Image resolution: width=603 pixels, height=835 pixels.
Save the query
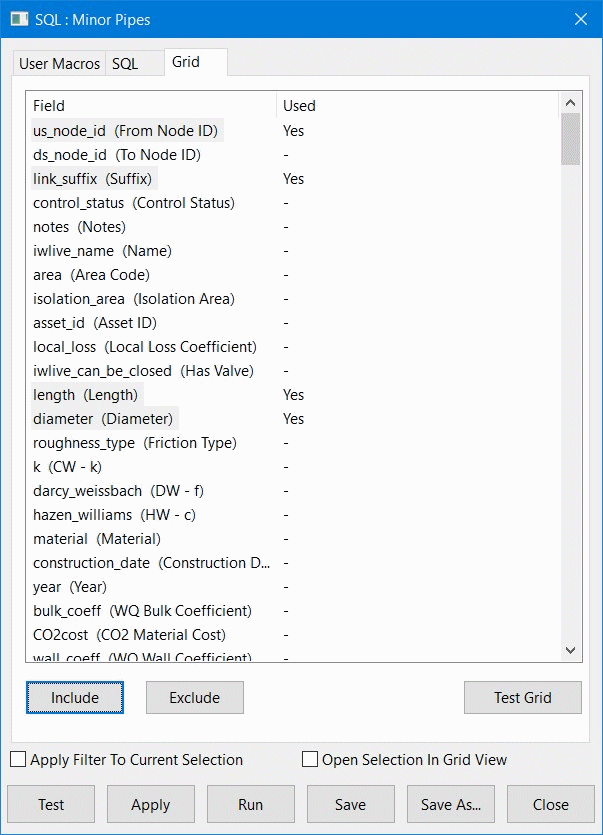coord(350,804)
